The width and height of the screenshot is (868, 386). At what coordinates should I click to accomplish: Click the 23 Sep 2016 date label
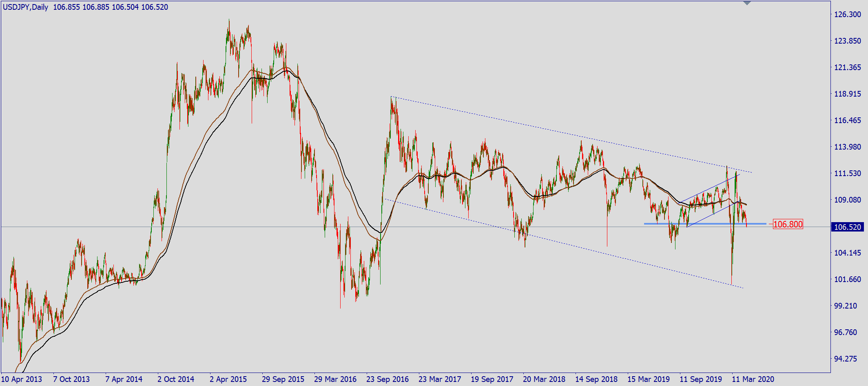click(387, 379)
